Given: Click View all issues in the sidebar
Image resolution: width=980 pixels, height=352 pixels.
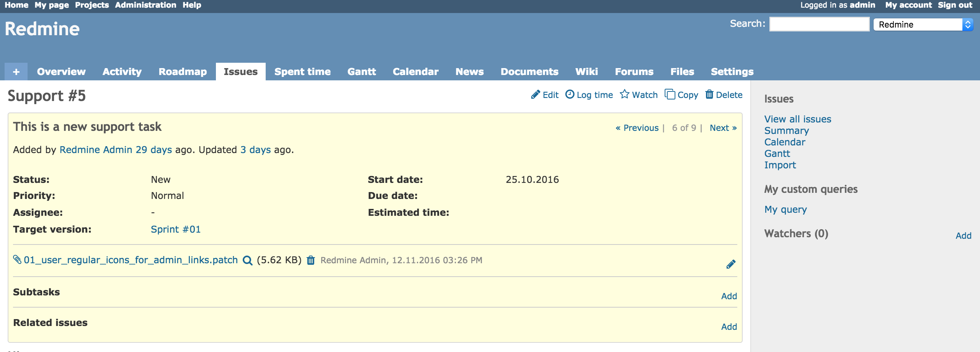Looking at the screenshot, I should coord(798,119).
